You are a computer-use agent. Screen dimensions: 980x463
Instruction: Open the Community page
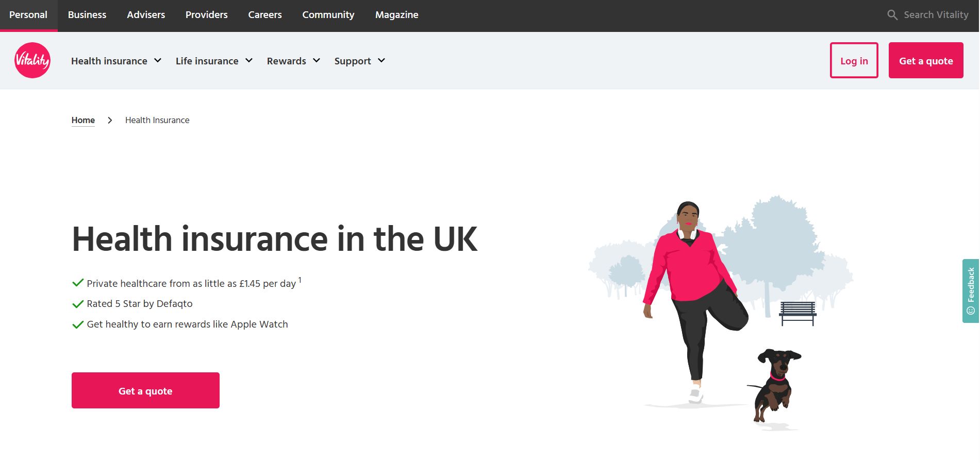tap(328, 15)
